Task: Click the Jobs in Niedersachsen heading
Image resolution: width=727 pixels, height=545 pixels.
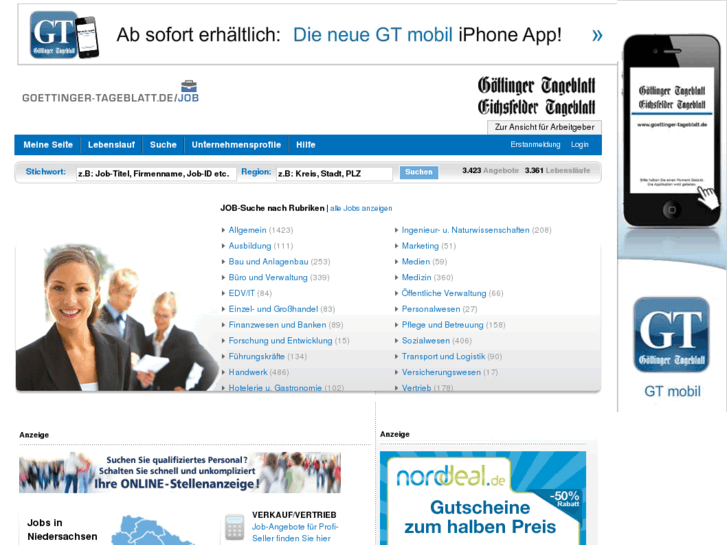Action: click(x=62, y=529)
